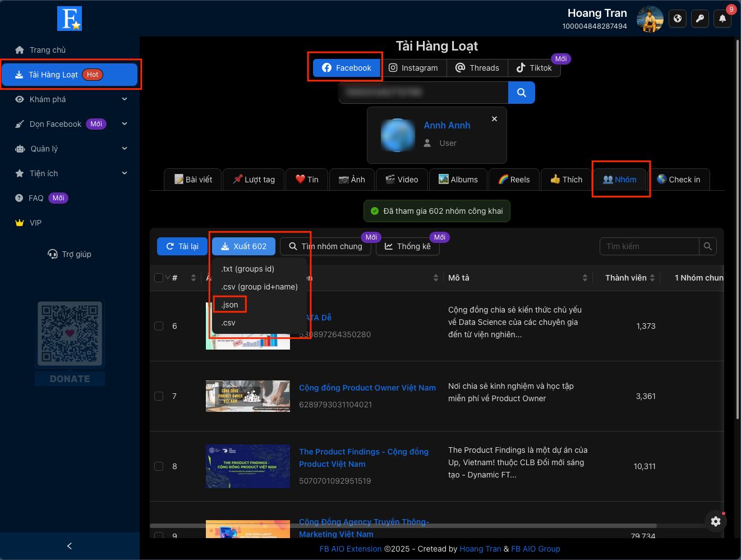Viewport: 741px width, 560px height.
Task: Toggle the select-all header checkbox
Action: click(158, 278)
